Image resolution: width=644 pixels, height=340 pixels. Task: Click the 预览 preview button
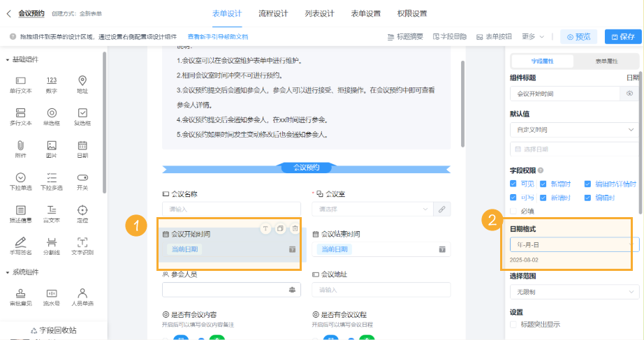[579, 36]
